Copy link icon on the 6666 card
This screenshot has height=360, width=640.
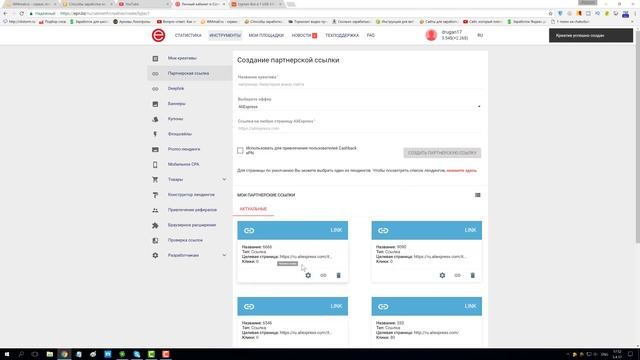pos(323,276)
